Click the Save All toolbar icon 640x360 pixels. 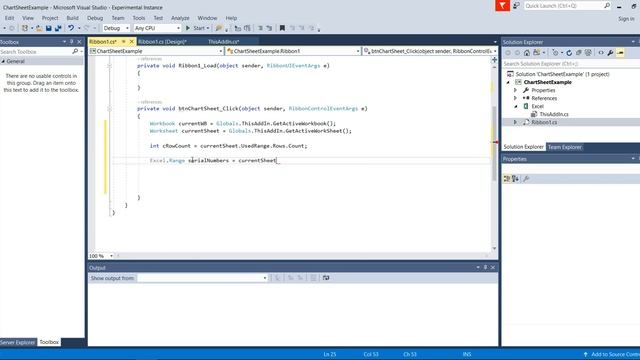click(x=58, y=28)
